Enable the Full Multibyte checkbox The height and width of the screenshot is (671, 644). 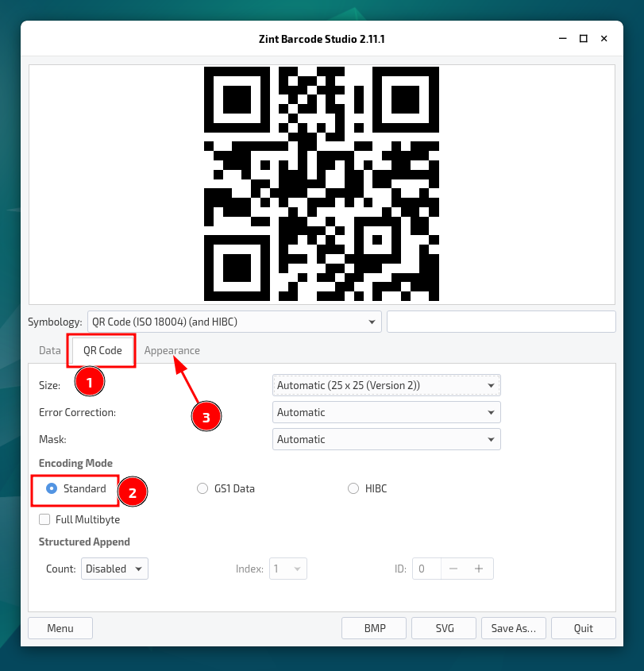[44, 519]
